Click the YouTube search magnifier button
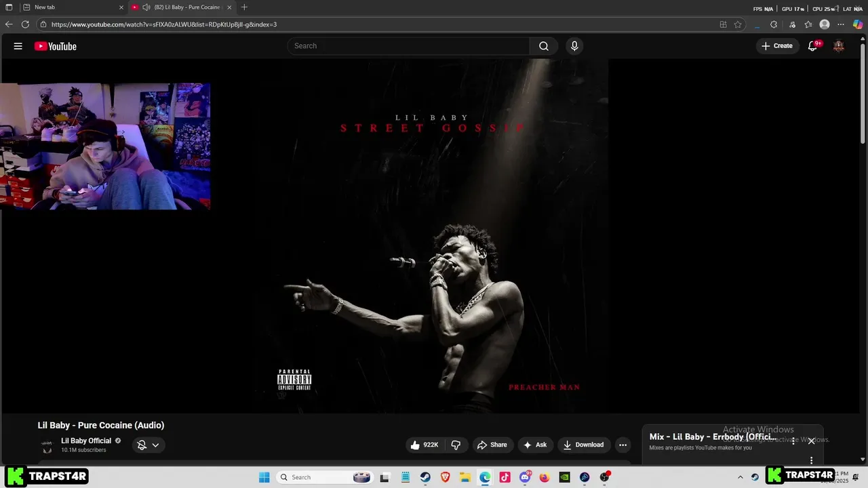 pyautogui.click(x=544, y=46)
